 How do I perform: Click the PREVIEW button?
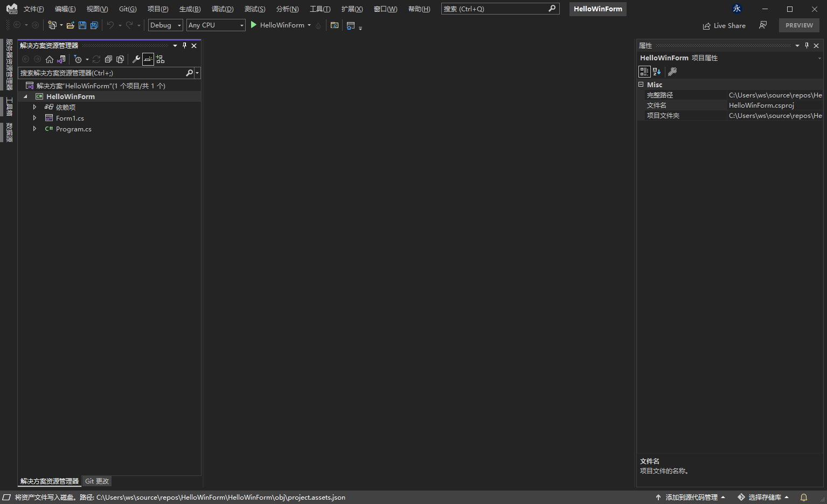pyautogui.click(x=799, y=25)
